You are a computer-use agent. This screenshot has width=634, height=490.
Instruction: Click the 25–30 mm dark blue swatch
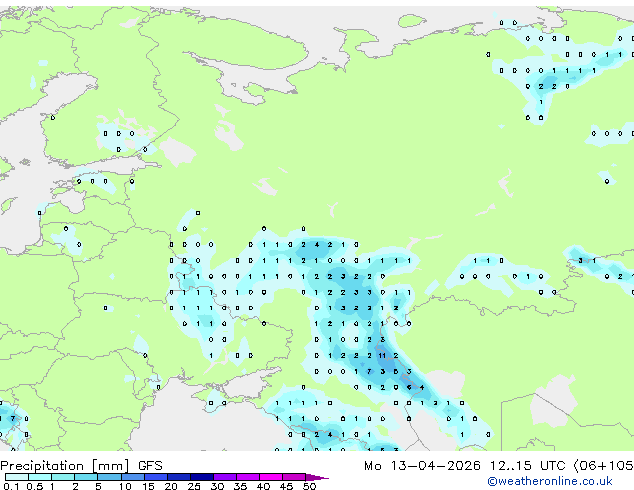[x=201, y=477]
